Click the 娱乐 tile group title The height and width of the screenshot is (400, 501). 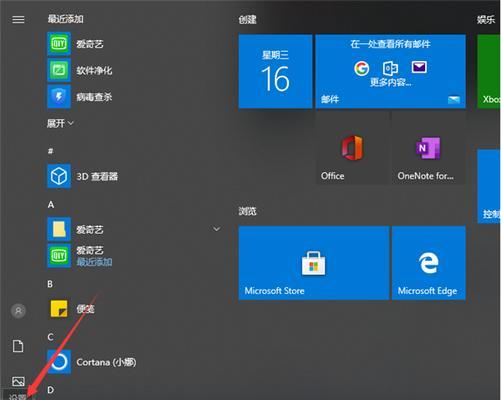(x=486, y=20)
